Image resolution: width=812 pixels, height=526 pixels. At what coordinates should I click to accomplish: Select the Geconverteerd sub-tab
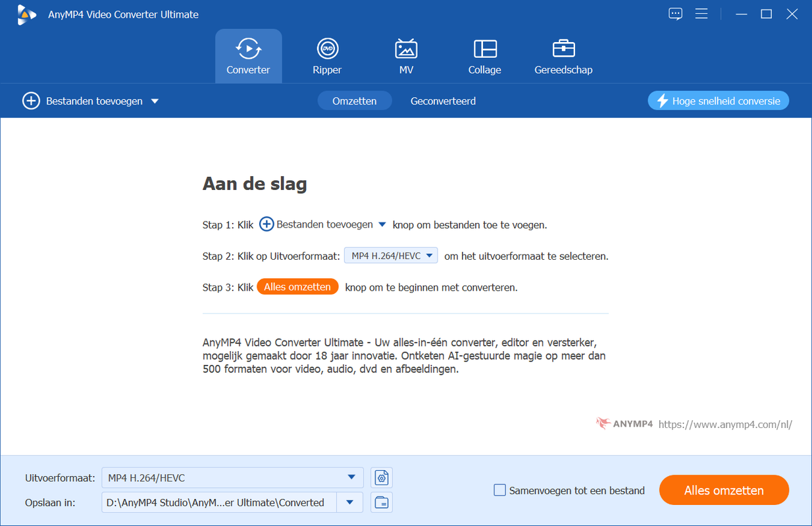pyautogui.click(x=443, y=101)
